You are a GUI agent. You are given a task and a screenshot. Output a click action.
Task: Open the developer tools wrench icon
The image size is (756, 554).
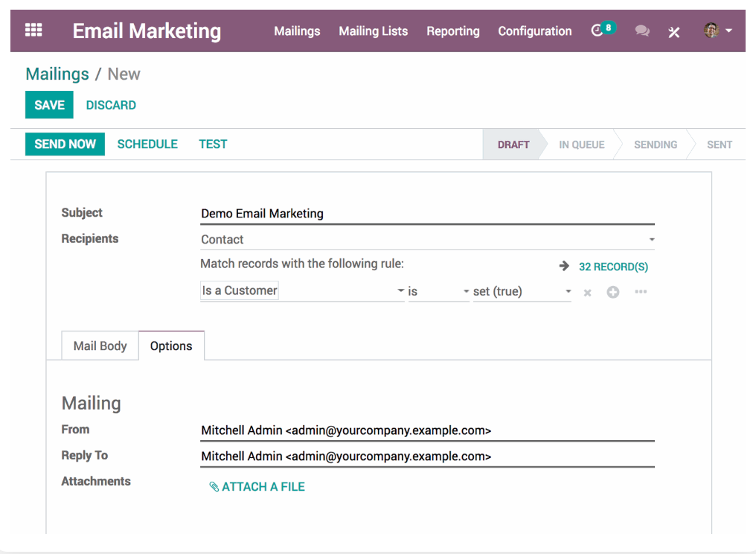click(x=673, y=33)
